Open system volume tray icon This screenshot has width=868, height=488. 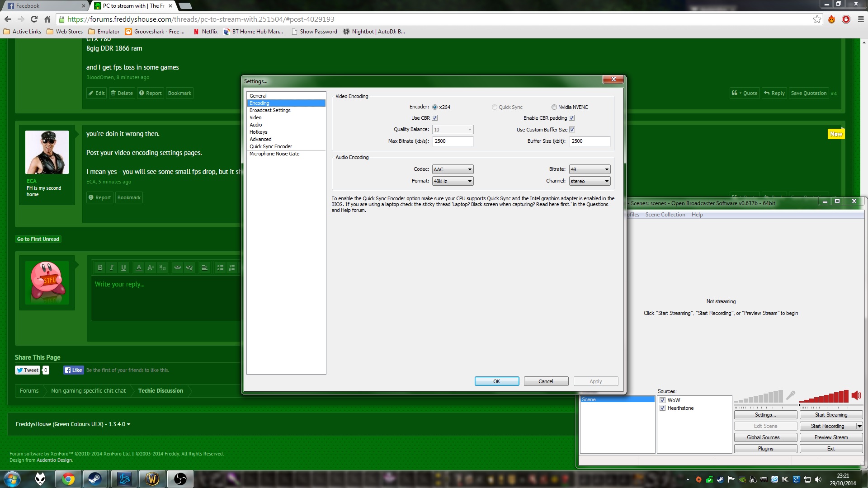click(x=818, y=479)
